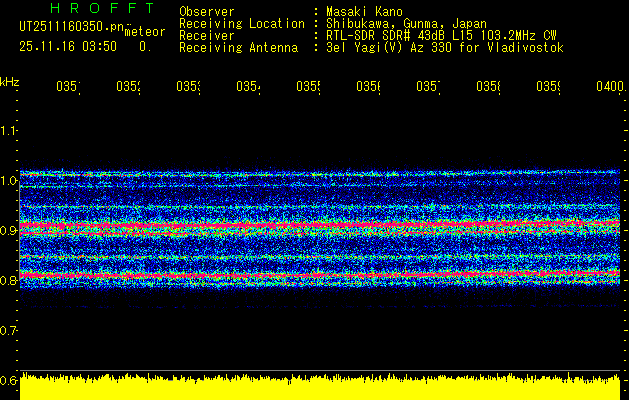Click the Receiving Location field label
The height and width of the screenshot is (400, 629).
tap(241, 23)
